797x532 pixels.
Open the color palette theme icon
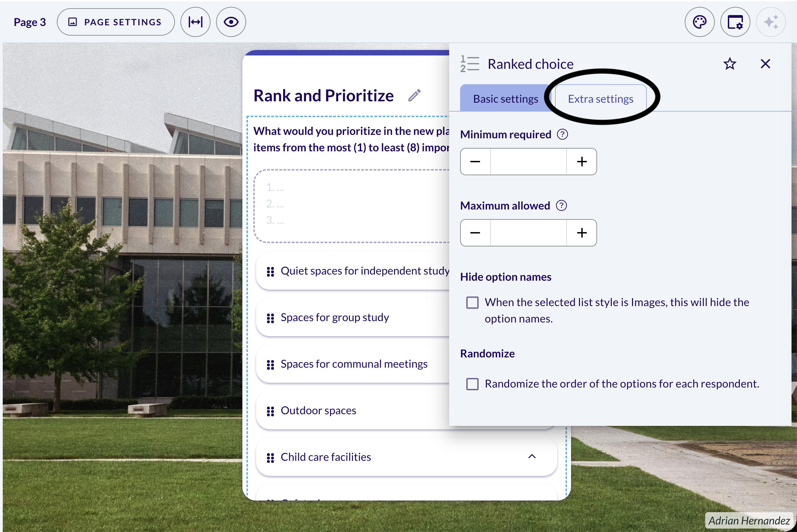(699, 22)
